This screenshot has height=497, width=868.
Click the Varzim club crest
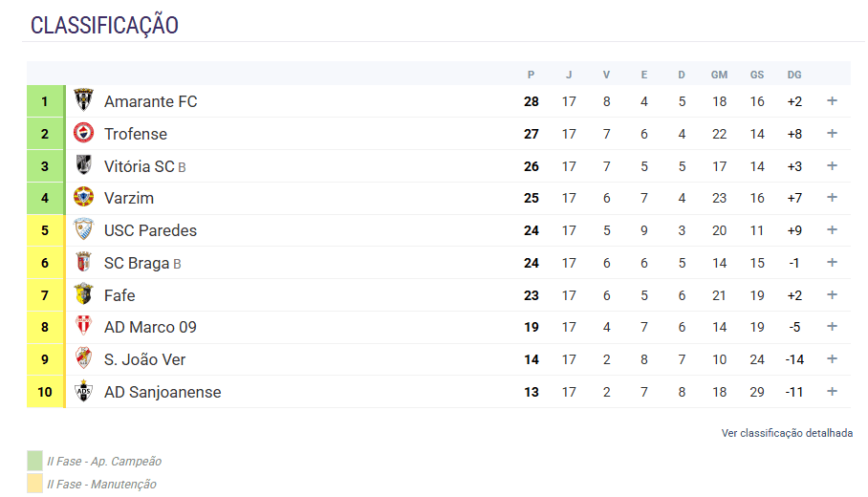84,198
